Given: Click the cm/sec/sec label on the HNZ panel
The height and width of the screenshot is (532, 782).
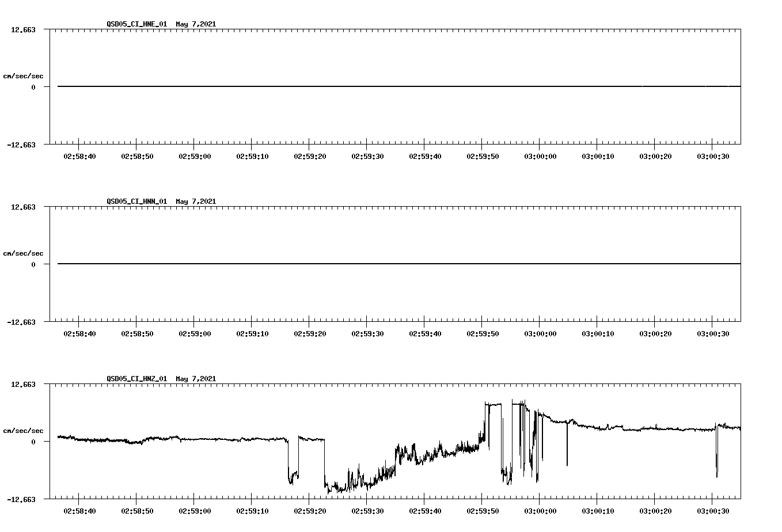Looking at the screenshot, I should tap(24, 430).
